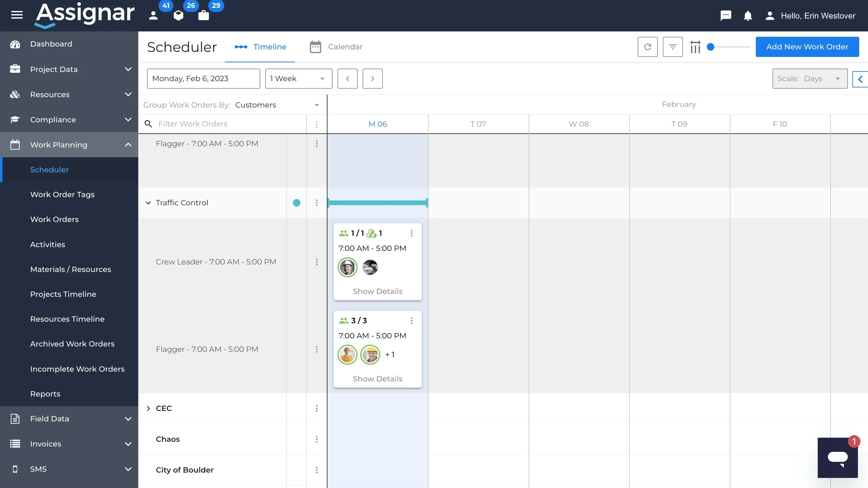The width and height of the screenshot is (868, 488).
Task: Open the 1/1 shift card menu
Action: pos(411,233)
